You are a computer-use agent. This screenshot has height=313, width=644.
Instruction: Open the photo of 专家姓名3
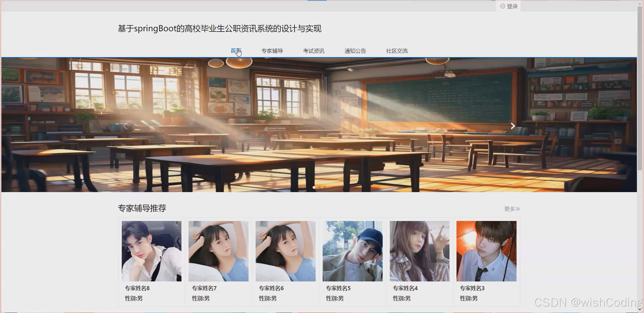[x=486, y=251]
